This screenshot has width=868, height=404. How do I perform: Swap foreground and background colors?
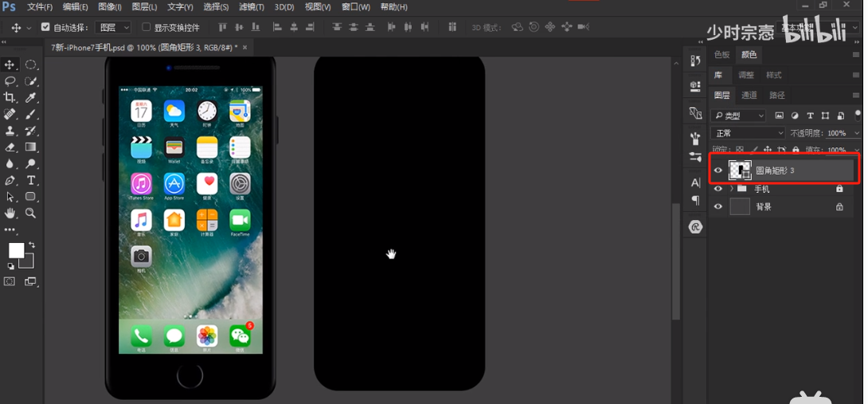32,245
